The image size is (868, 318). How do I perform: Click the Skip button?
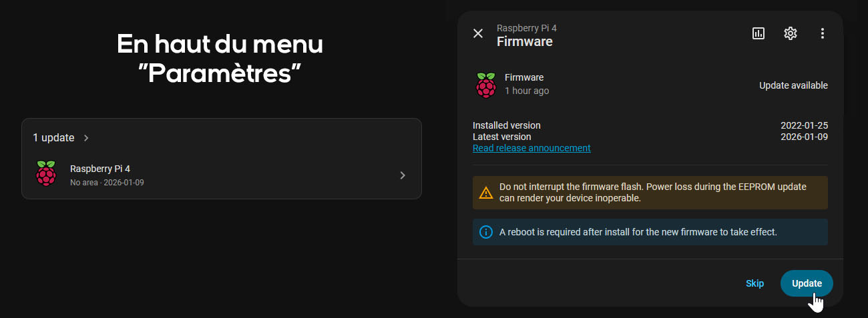pyautogui.click(x=754, y=283)
